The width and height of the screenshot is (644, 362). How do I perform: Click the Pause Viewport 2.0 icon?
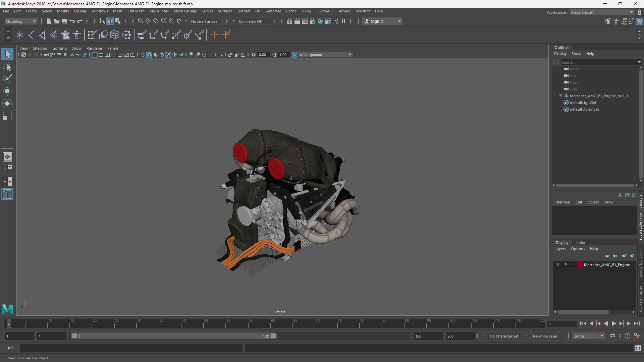(x=343, y=21)
